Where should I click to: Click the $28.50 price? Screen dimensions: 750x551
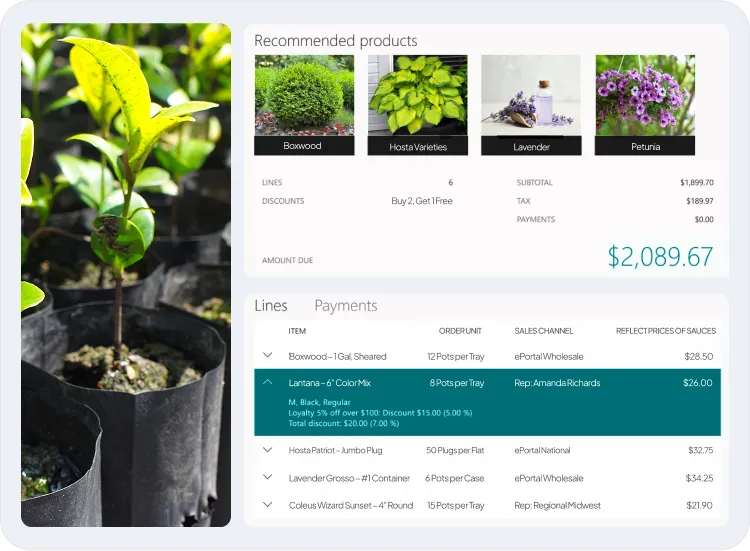click(x=698, y=356)
